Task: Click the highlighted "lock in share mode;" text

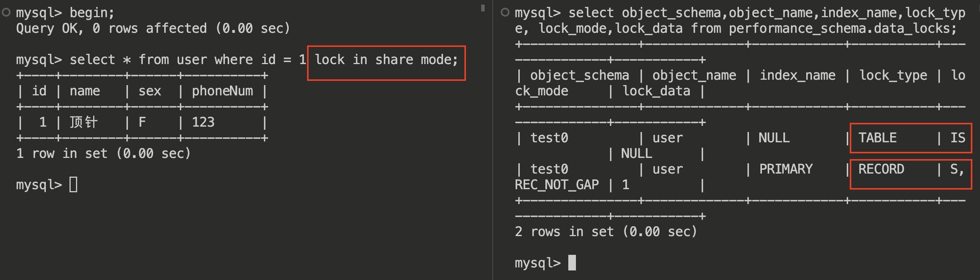Action: coord(386,60)
